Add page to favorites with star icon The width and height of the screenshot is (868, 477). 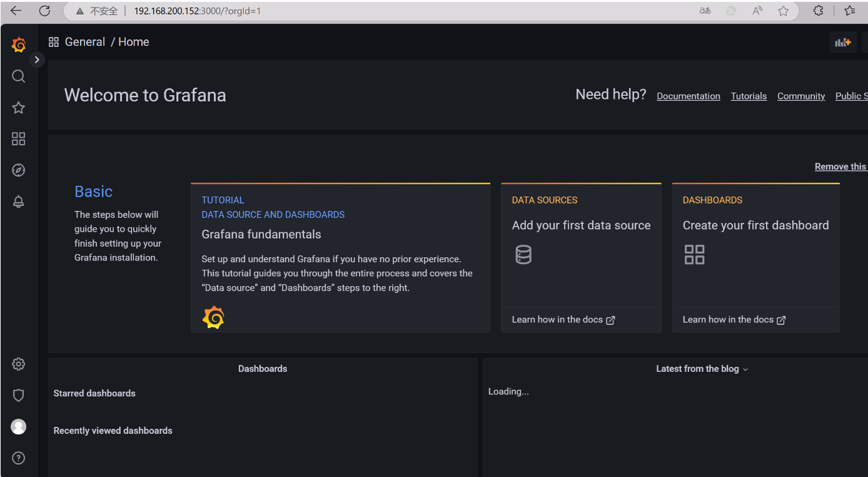[x=783, y=11]
